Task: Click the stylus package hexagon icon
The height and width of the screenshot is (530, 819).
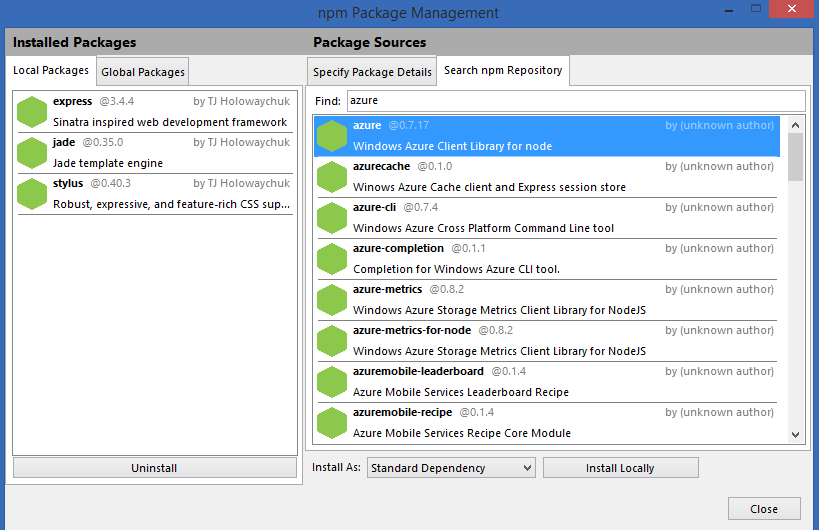Action: click(32, 194)
